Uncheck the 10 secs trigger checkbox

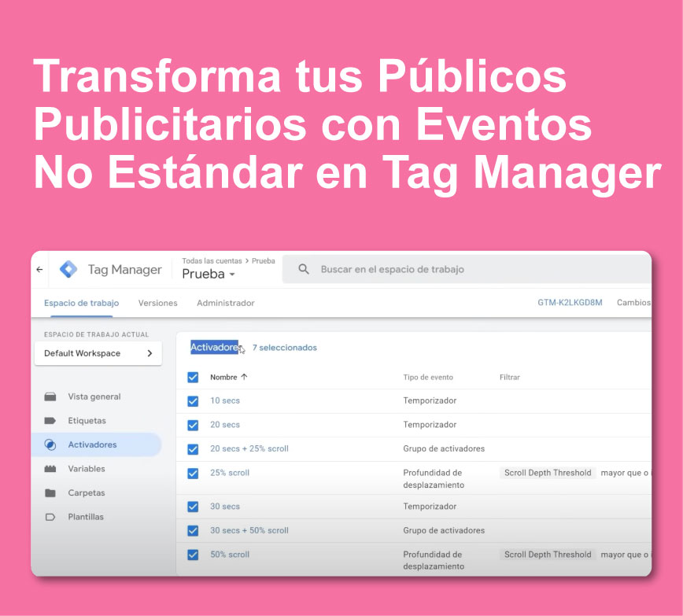pos(193,400)
